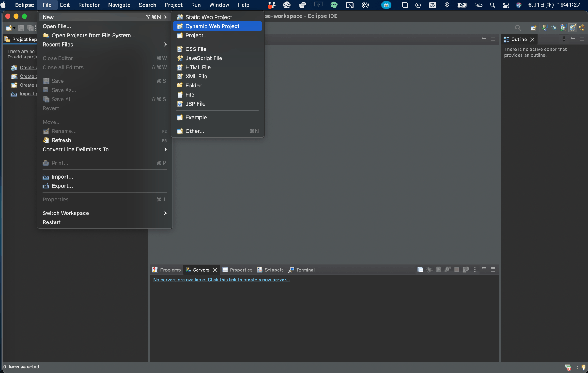Click the Servers panel collapse-all icon

[420, 270]
